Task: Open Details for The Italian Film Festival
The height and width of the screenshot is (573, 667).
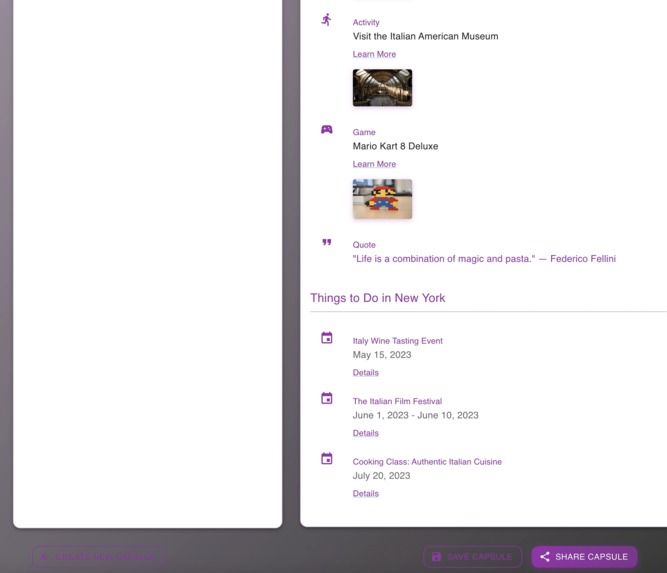Action: coord(365,433)
